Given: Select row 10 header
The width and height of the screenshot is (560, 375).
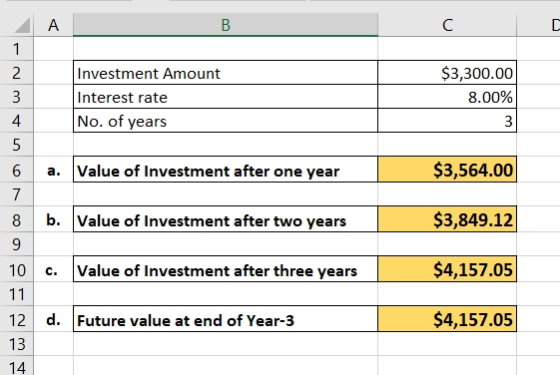Looking at the screenshot, I should point(16,270).
